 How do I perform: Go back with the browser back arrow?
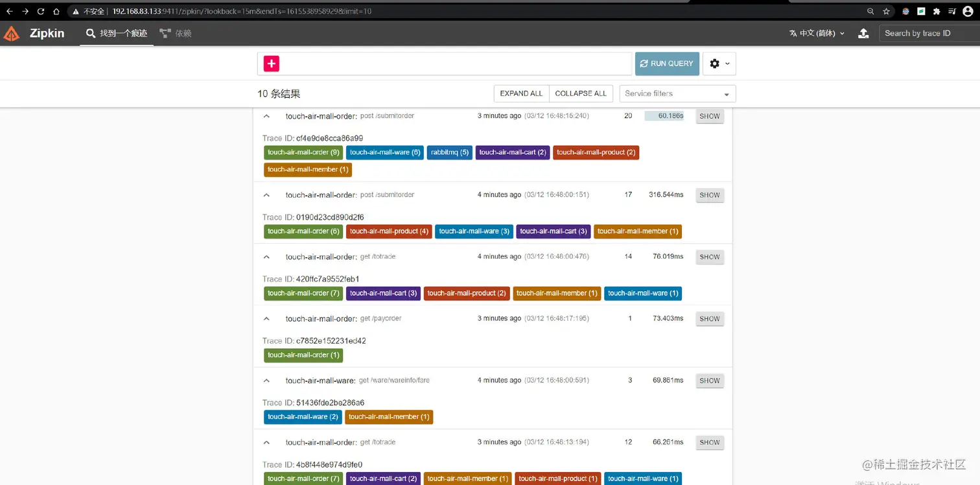pyautogui.click(x=9, y=11)
